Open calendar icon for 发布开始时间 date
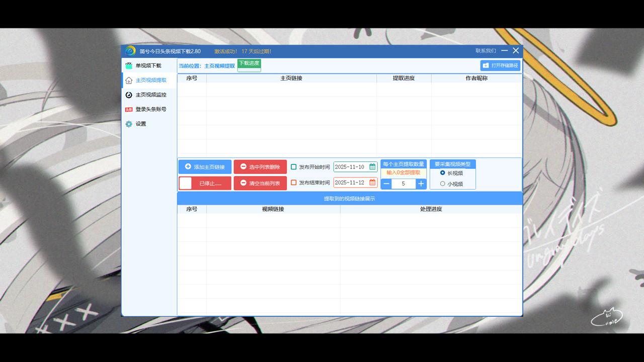This screenshot has height=362, width=644. point(372,167)
